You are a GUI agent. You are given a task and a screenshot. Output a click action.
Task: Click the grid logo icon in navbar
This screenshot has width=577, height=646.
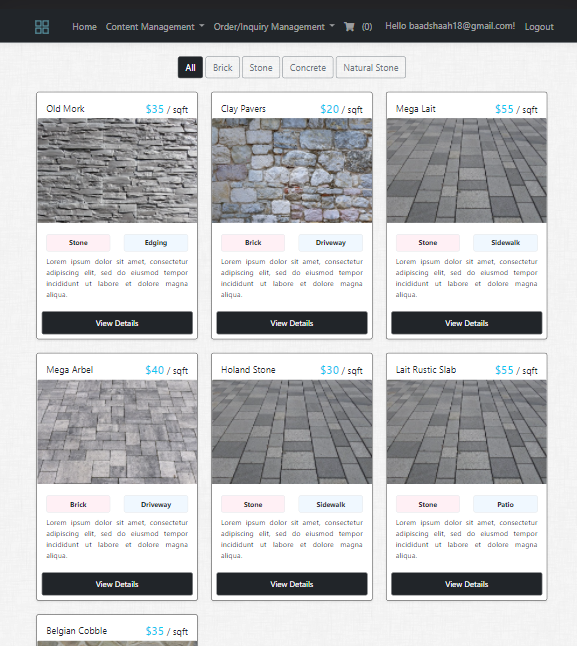42,27
